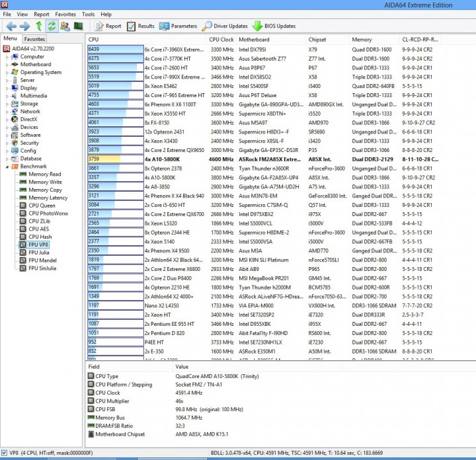Check for Driver Updates
This screenshot has height=460, width=476.
225,26
